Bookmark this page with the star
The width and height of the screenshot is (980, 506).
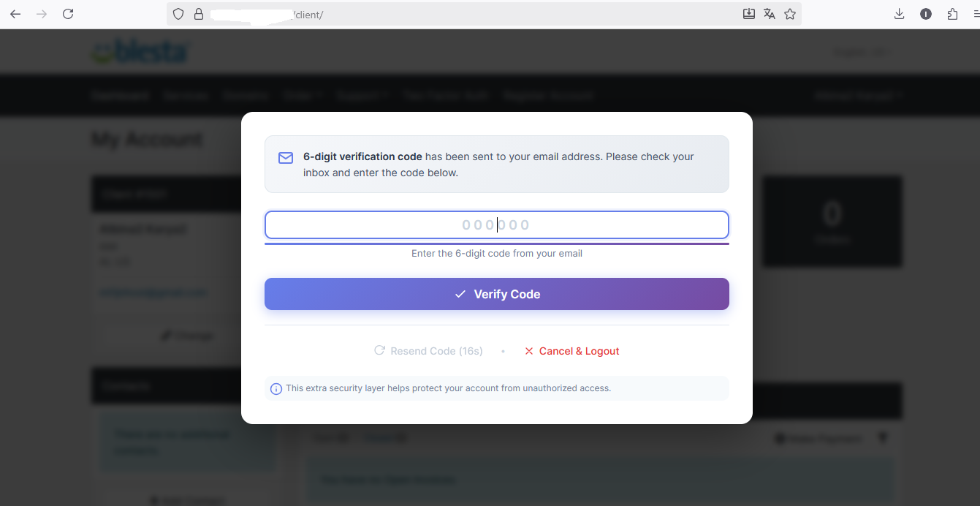point(790,14)
